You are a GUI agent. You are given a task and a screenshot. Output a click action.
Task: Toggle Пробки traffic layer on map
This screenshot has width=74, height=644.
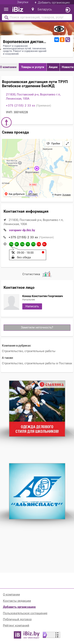click(53, 144)
